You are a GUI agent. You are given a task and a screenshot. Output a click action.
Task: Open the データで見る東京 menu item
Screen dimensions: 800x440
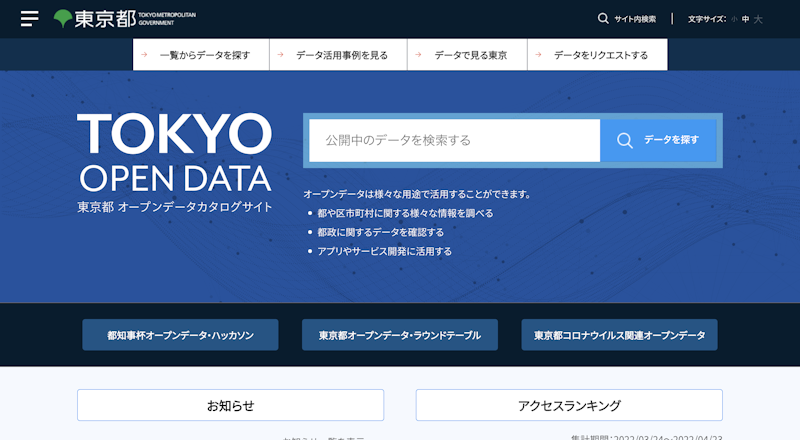point(470,55)
